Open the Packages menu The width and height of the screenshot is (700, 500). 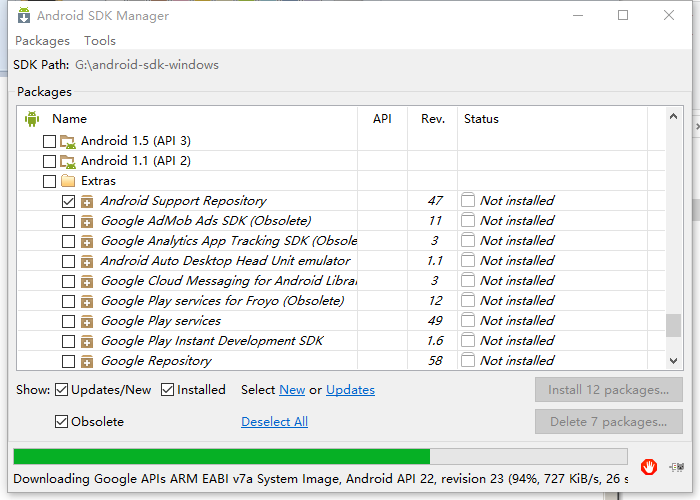click(x=42, y=41)
